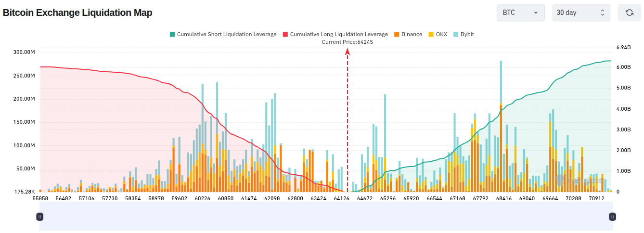
Task: Toggle Cumulative Long Liquidation Leverage legend
Action: click(x=335, y=34)
